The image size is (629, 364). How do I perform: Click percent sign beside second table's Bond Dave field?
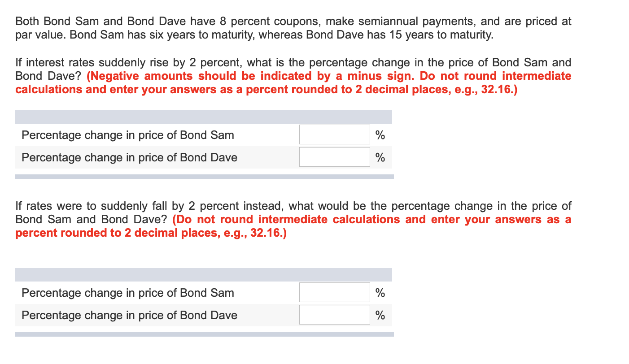point(380,315)
